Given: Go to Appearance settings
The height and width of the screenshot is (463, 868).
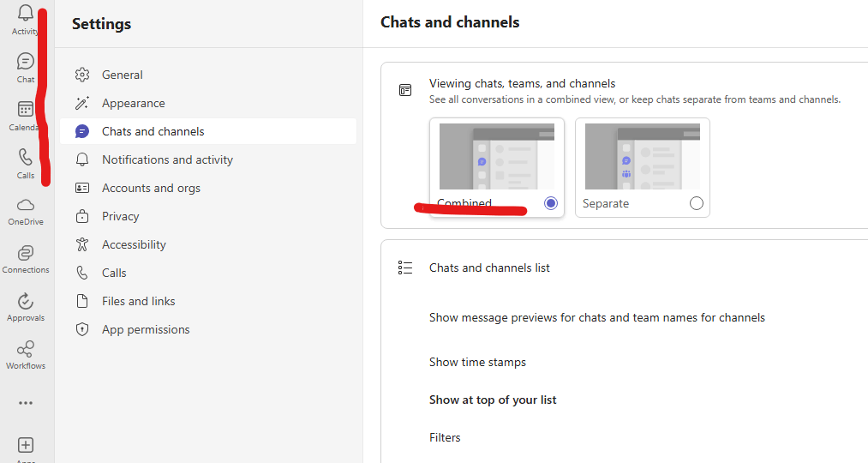Looking at the screenshot, I should (208, 103).
